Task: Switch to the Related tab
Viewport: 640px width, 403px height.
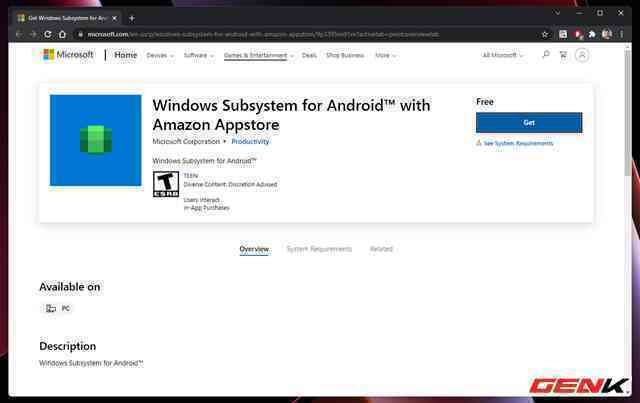Action: pyautogui.click(x=381, y=249)
